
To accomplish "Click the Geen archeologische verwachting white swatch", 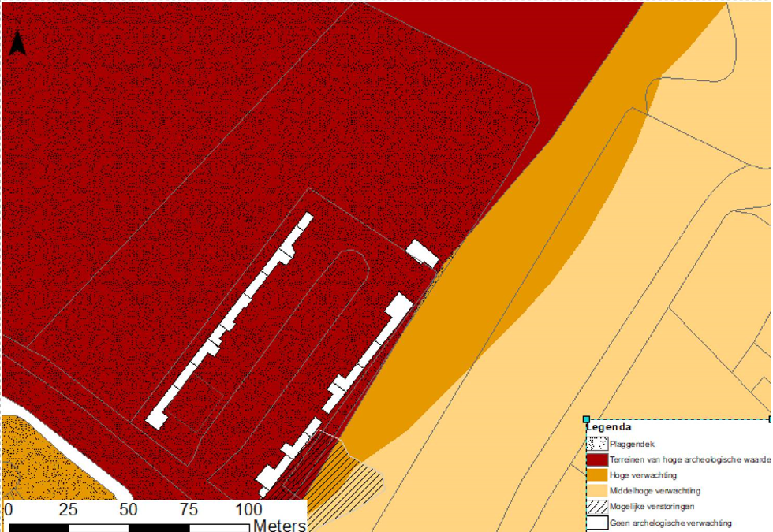I will pyautogui.click(x=597, y=523).
